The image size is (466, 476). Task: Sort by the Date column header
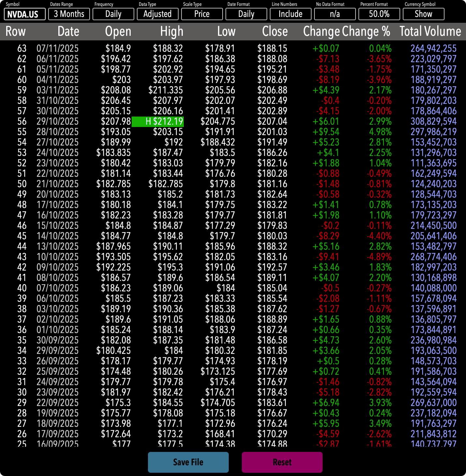click(68, 32)
